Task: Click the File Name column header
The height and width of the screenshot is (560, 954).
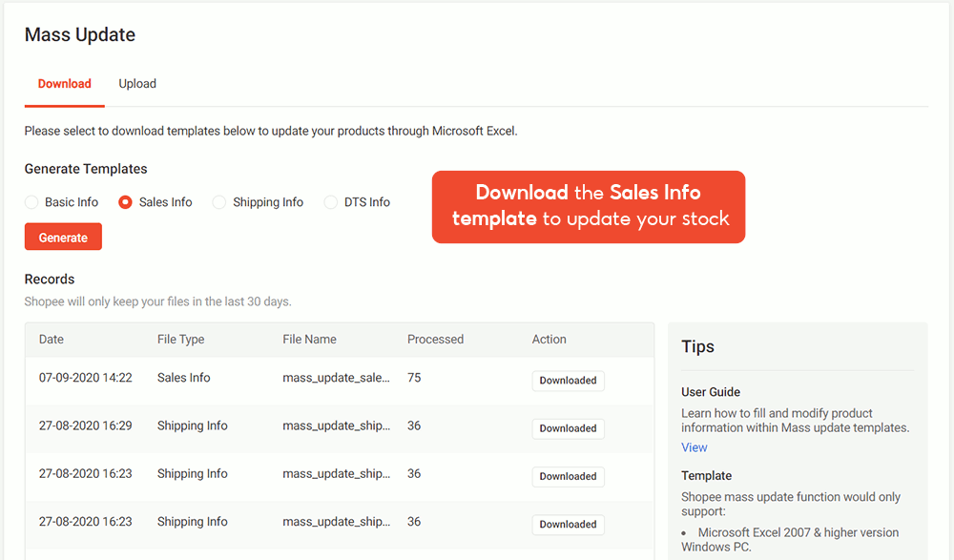Action: pos(309,339)
